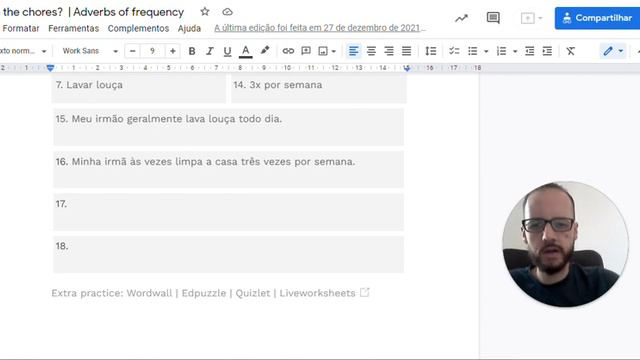This screenshot has height=360, width=640.
Task: Click the presenter webcam circle
Action: [565, 244]
